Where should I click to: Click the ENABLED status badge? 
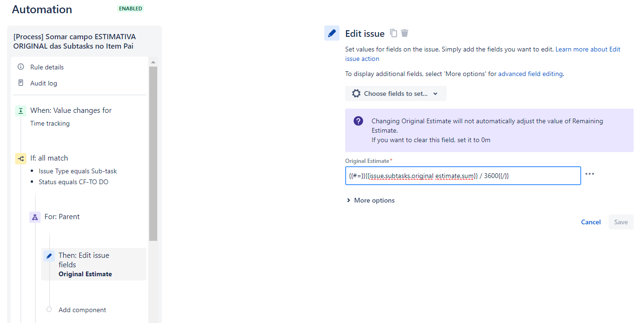(x=130, y=8)
